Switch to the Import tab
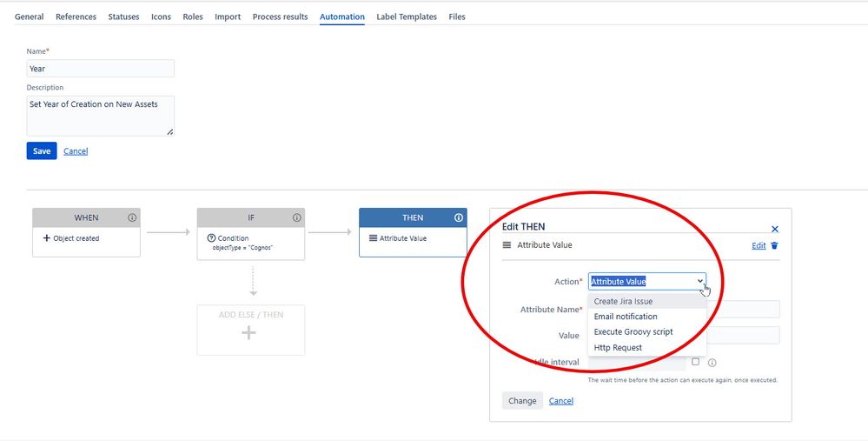Image resolution: width=868 pixels, height=441 pixels. [228, 17]
